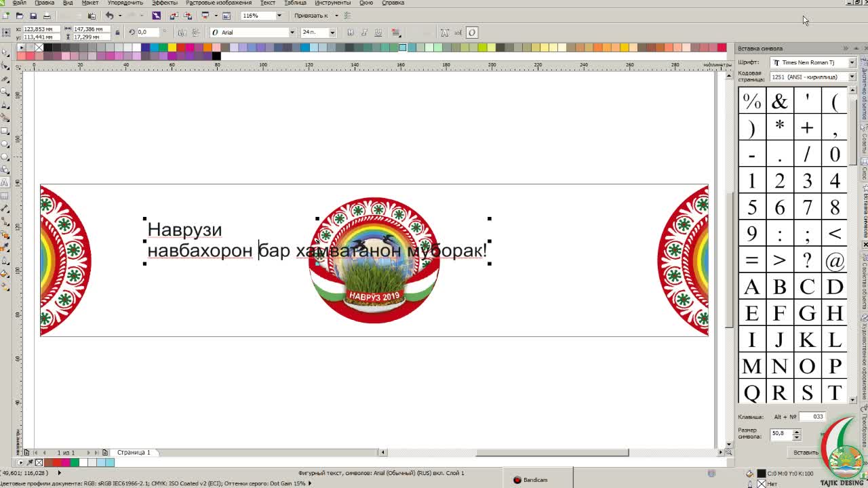Toggle bold text formatting
Viewport: 868px width, 488px height.
350,33
